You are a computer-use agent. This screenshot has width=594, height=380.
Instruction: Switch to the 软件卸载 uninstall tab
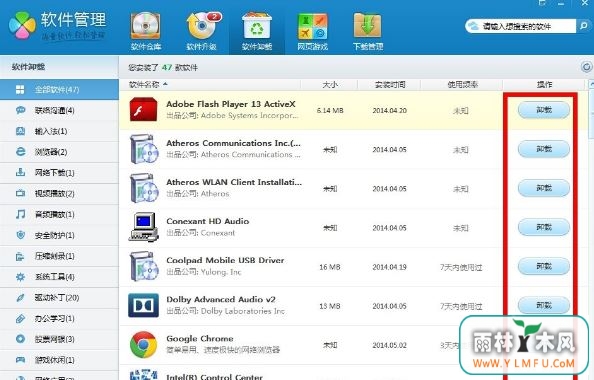coord(257,32)
